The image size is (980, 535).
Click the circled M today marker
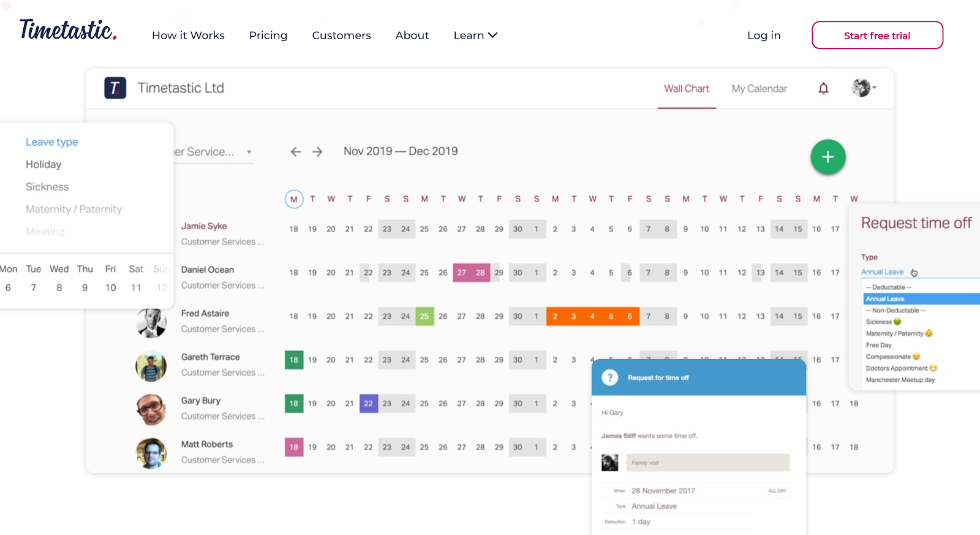tap(294, 199)
